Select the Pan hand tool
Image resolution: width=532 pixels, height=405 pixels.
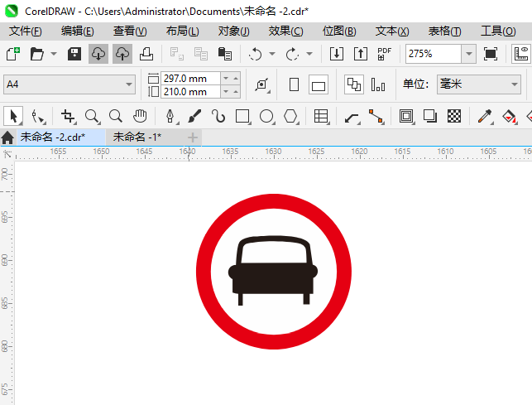pos(140,116)
